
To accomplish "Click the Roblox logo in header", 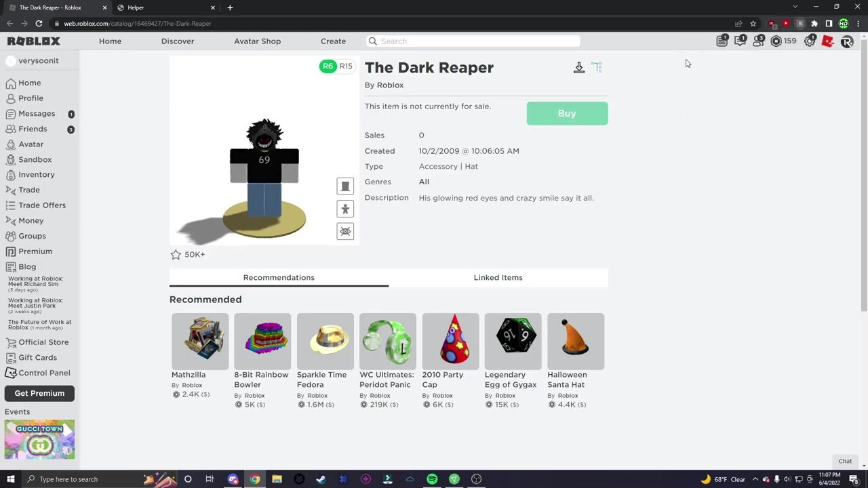I will coord(33,41).
